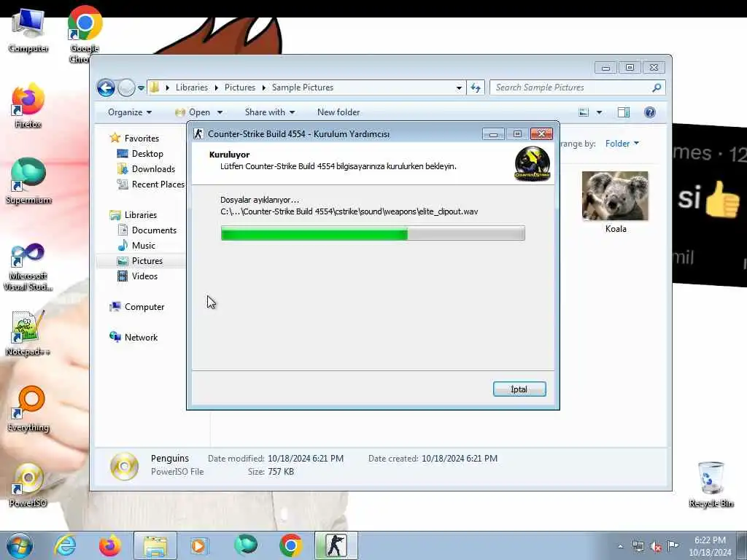Screen dimensions: 747x560
Task: Open the Share with menu
Action: pyautogui.click(x=270, y=112)
